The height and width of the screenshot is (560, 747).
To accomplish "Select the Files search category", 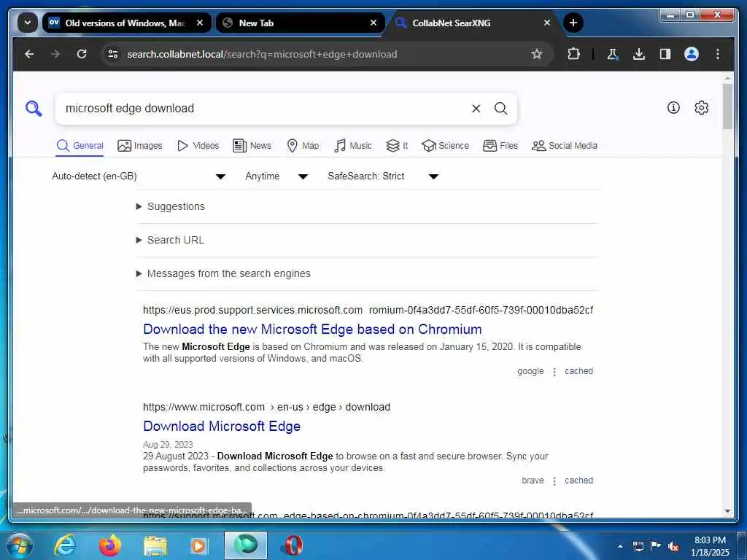I will pos(500,146).
